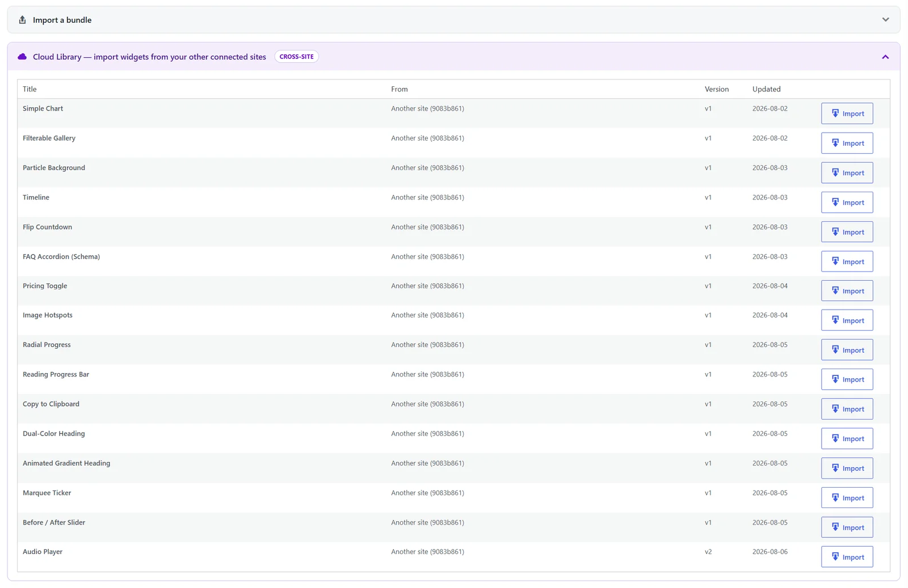908x588 pixels.
Task: Click the purple cloud icon in Cloud Library header
Action: (22, 57)
